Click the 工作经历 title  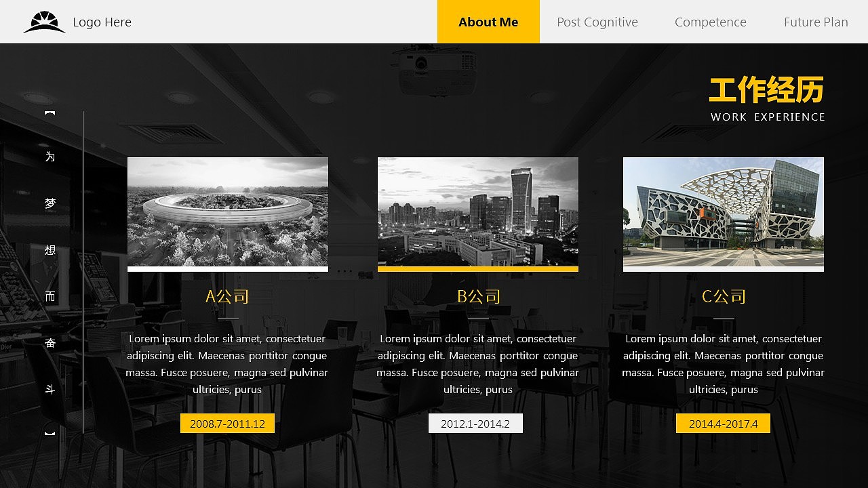(x=767, y=90)
